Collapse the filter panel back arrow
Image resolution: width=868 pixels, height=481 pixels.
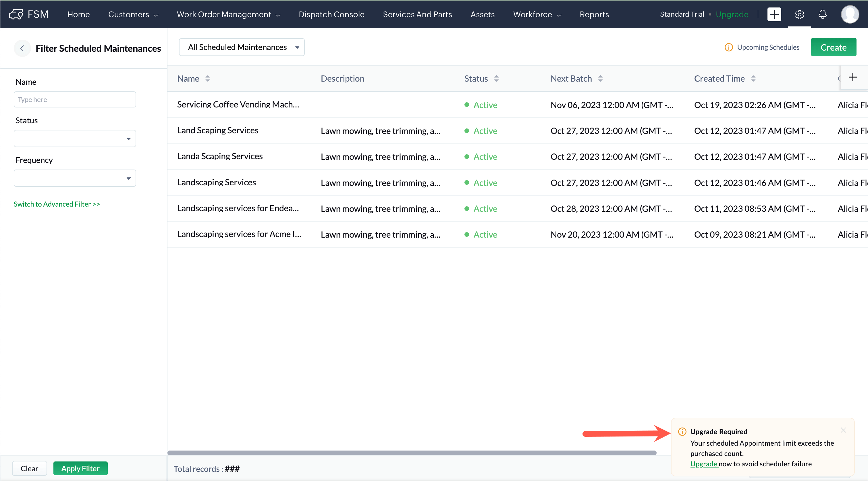point(22,48)
